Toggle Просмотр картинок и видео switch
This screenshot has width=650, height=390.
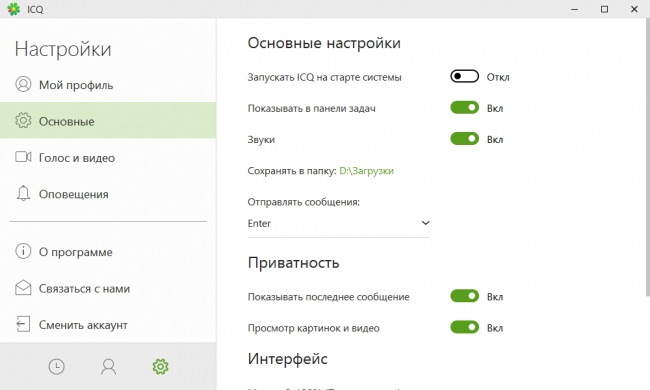click(x=464, y=327)
